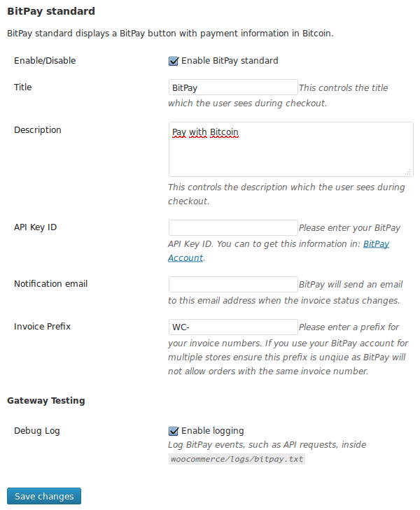Toggle the Enable BitPay standard checkbox

pyautogui.click(x=174, y=61)
